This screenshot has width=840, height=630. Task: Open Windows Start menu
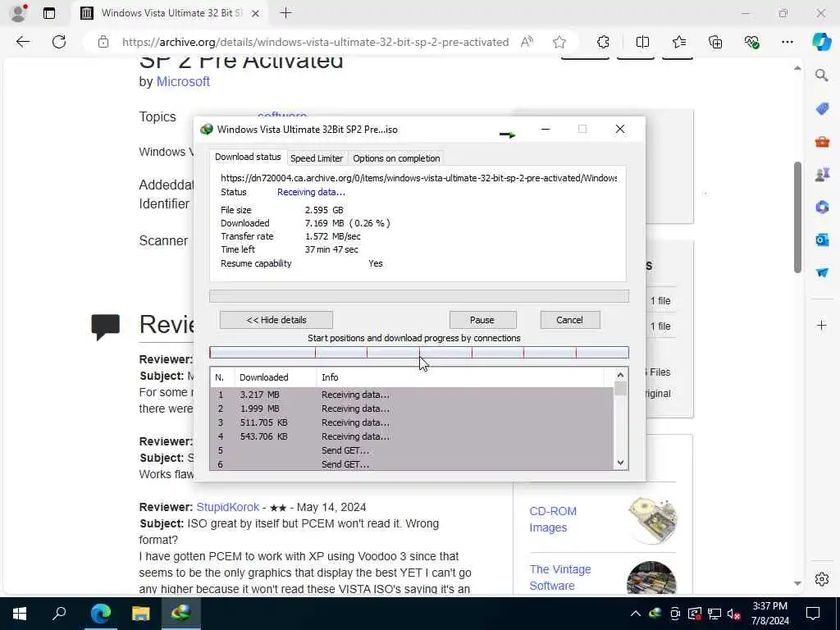(20, 614)
